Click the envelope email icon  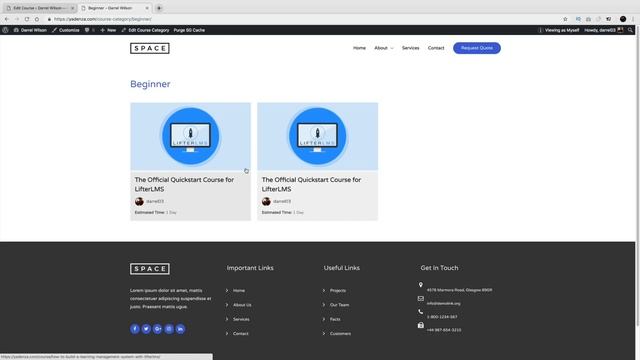click(420, 298)
